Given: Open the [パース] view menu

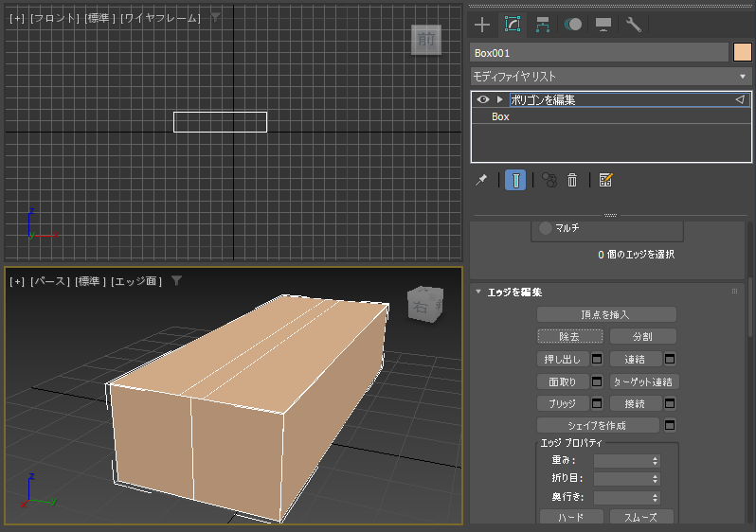Looking at the screenshot, I should point(50,281).
